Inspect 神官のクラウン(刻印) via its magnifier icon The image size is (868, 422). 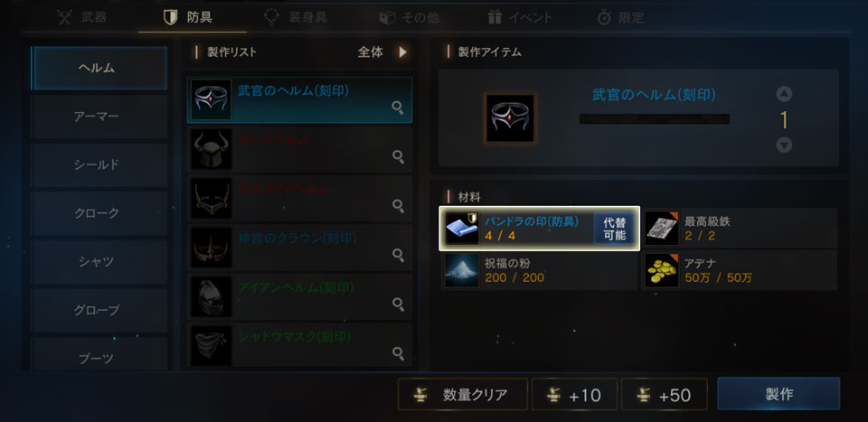point(398,255)
